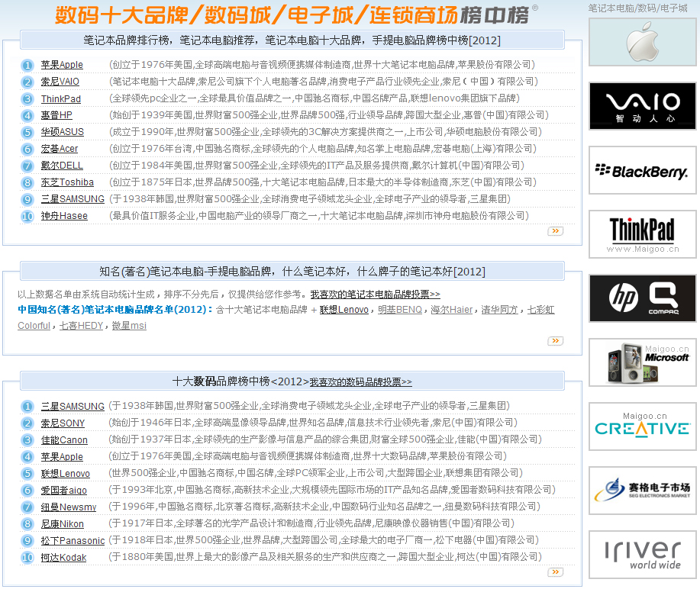Open the Microsoft Zune product thumbnail
700x589 pixels.
643,362
